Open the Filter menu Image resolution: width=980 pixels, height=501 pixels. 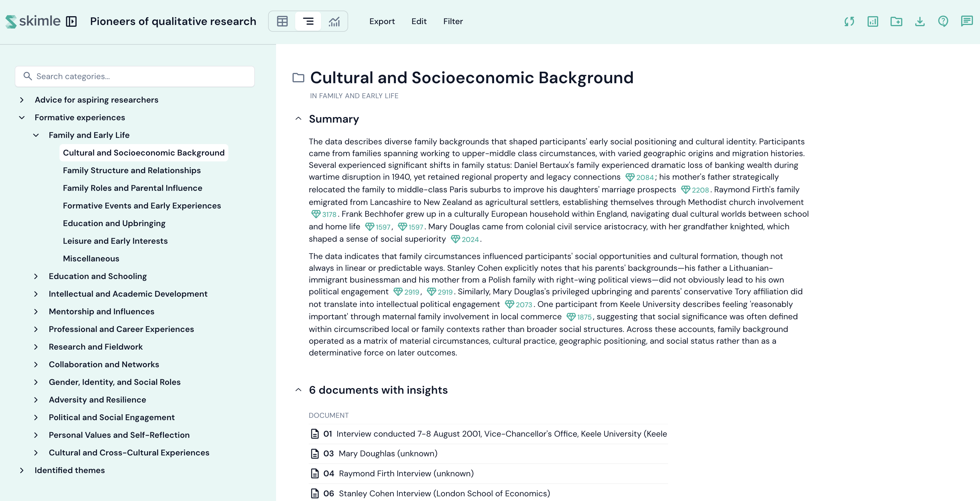coord(453,21)
